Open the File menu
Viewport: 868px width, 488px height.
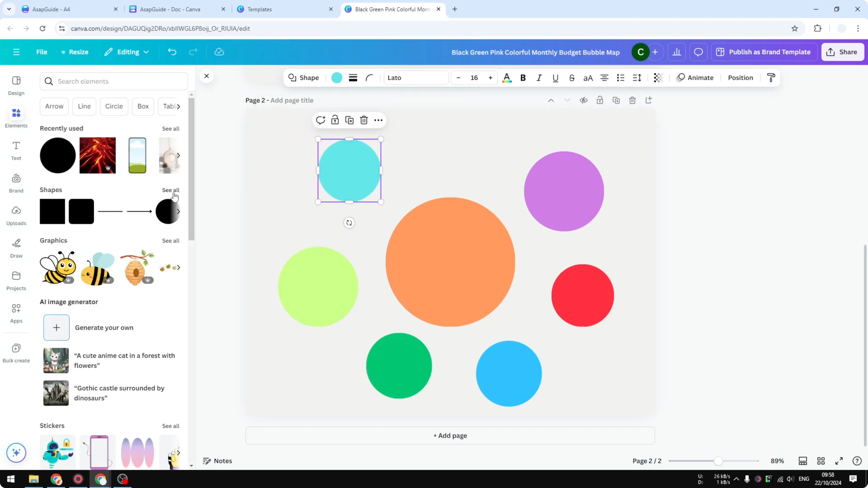[42, 52]
